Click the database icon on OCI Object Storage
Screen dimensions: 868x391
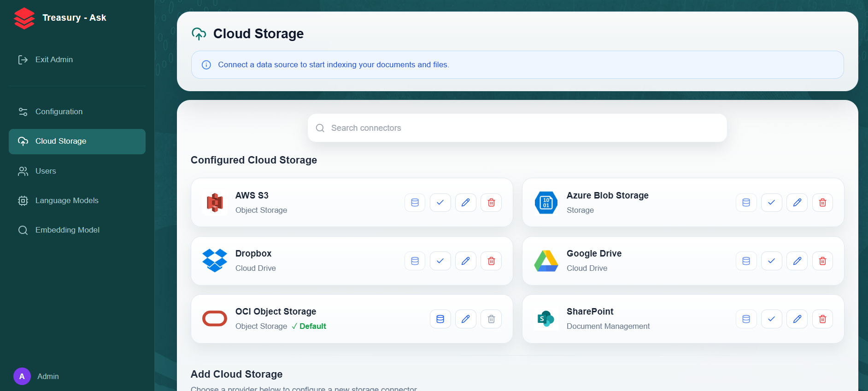click(x=440, y=319)
